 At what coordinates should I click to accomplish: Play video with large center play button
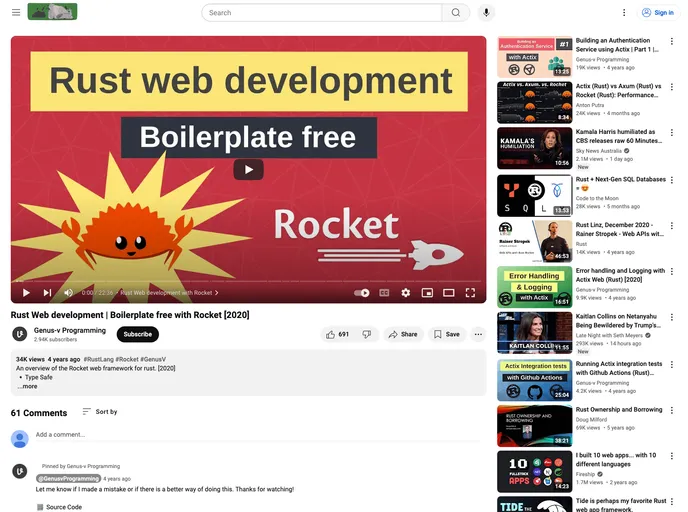(248, 169)
